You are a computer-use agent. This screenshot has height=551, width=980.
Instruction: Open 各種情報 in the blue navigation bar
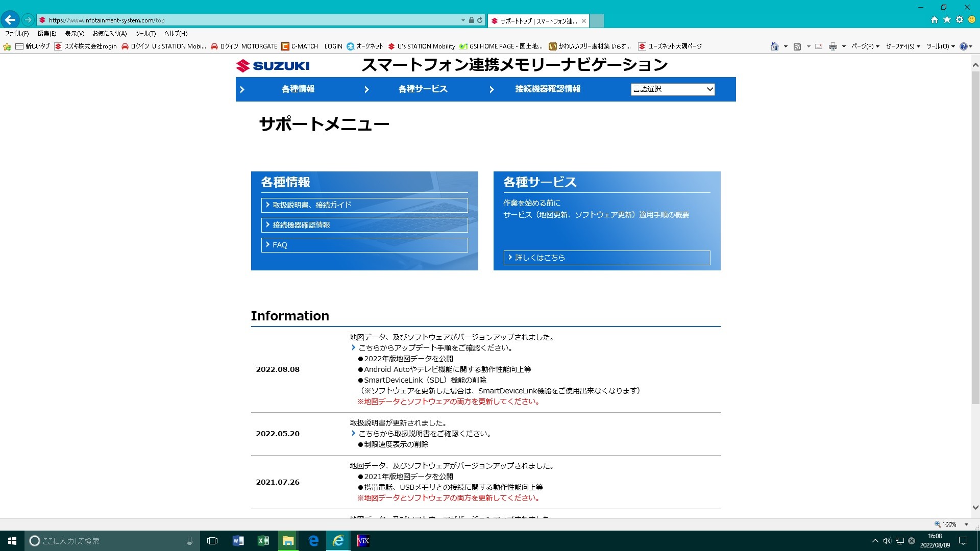298,89
